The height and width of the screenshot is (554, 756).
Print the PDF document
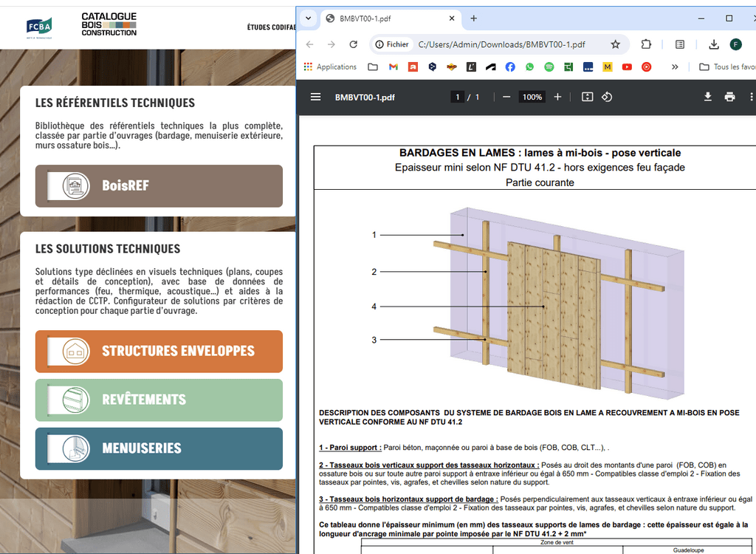729,97
